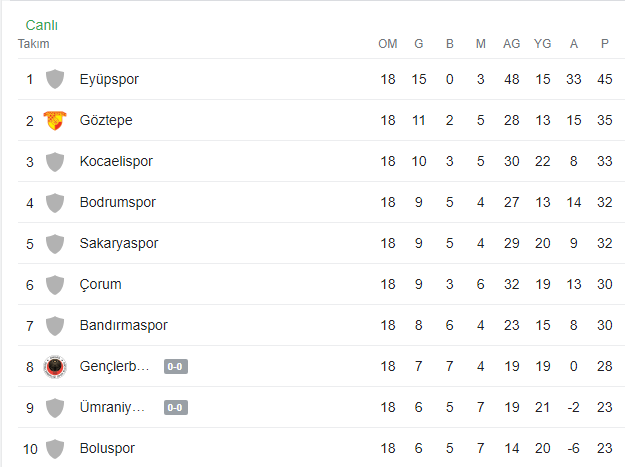Click Bodrumspor's gray shield icon

click(55, 203)
